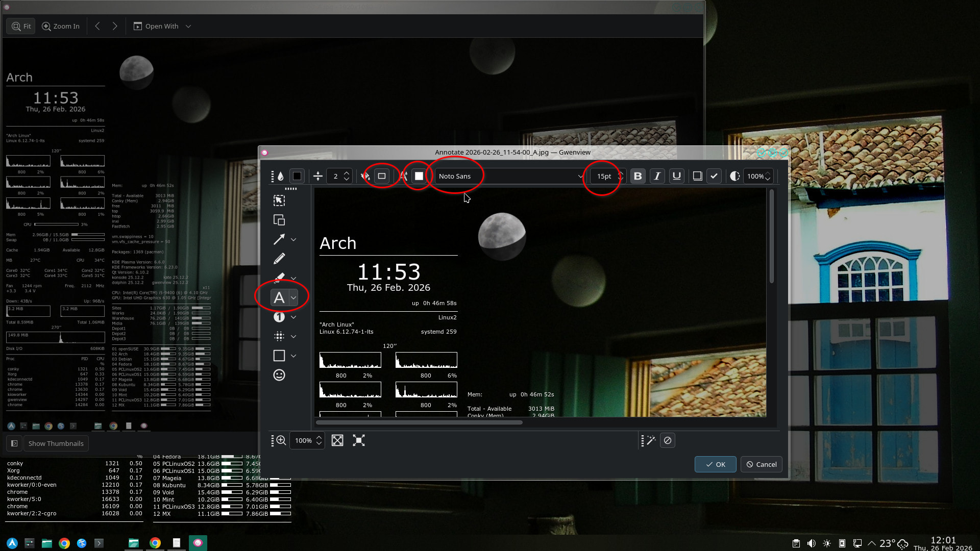The width and height of the screenshot is (980, 551).
Task: Toggle Underline text formatting
Action: point(676,176)
